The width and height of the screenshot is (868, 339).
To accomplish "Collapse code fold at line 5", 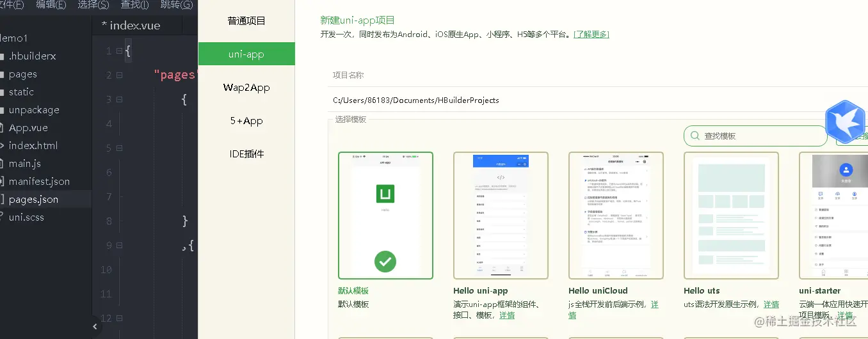I will click(x=119, y=148).
